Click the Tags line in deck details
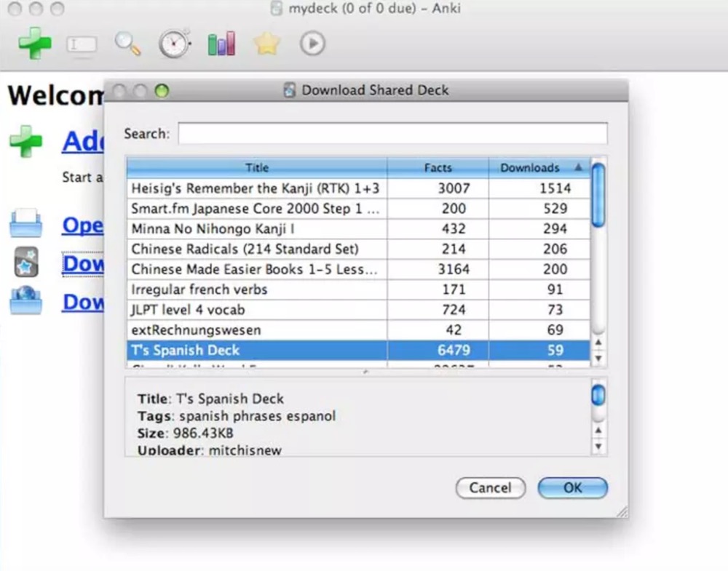Screen dimensions: 728x571 (237, 416)
